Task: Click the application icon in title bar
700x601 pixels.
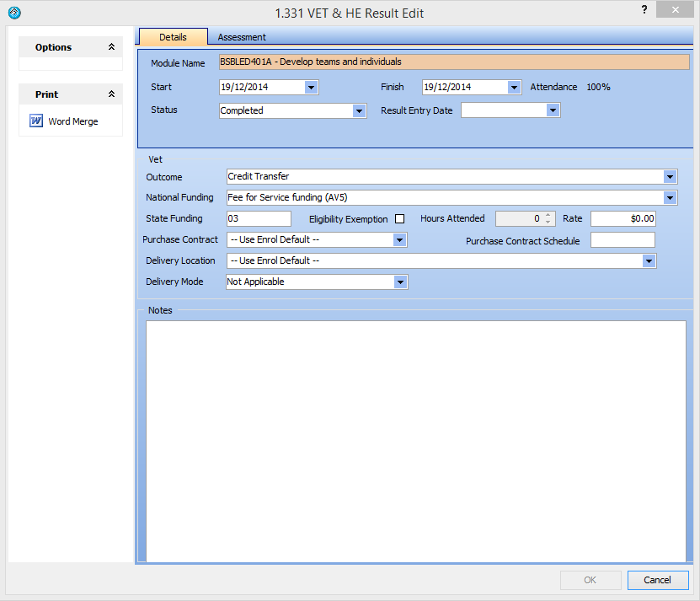Action: tap(13, 13)
